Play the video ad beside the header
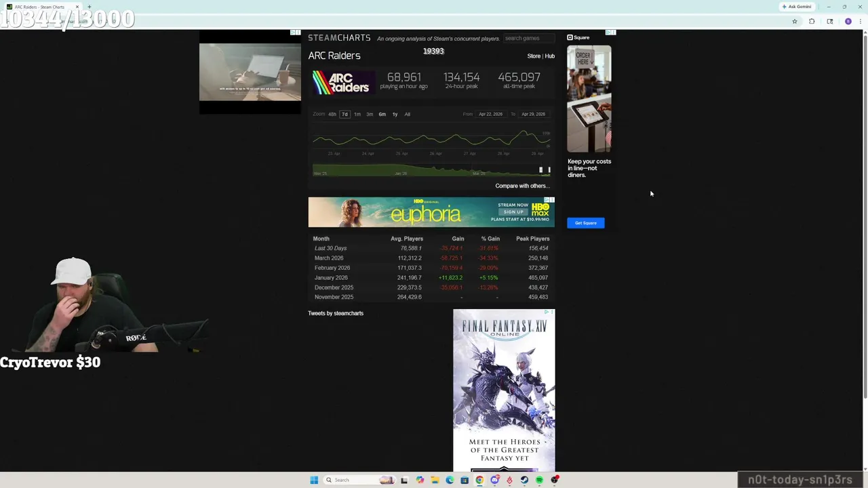The image size is (868, 488). 250,72
